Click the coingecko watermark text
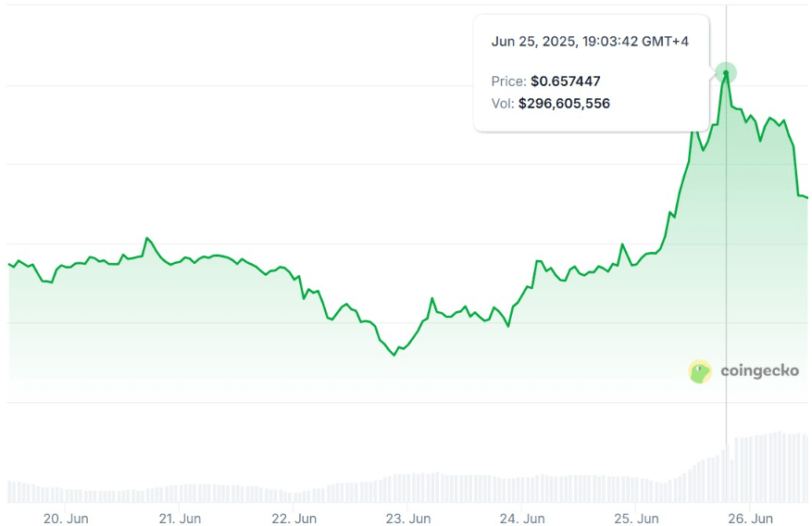The height and width of the screenshot is (526, 812). pos(759,371)
